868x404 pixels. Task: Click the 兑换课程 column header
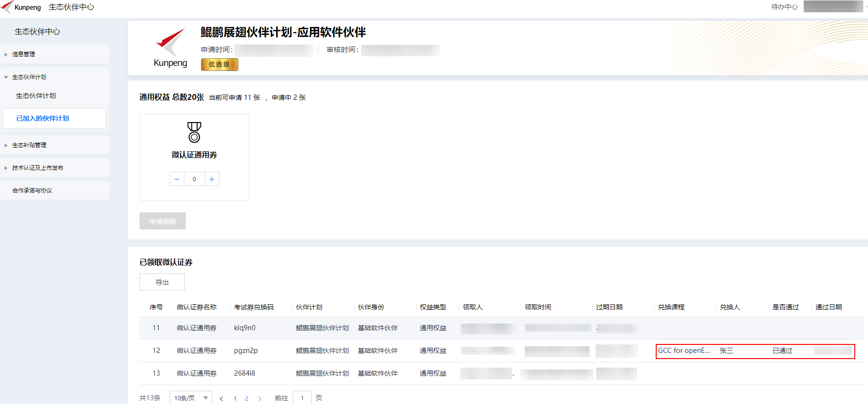[x=671, y=307]
